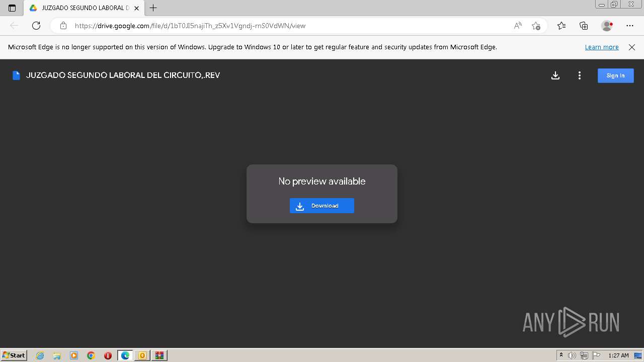Switch to Microsoft Edge taskbar button
This screenshot has height=362, width=644.
tap(125, 355)
